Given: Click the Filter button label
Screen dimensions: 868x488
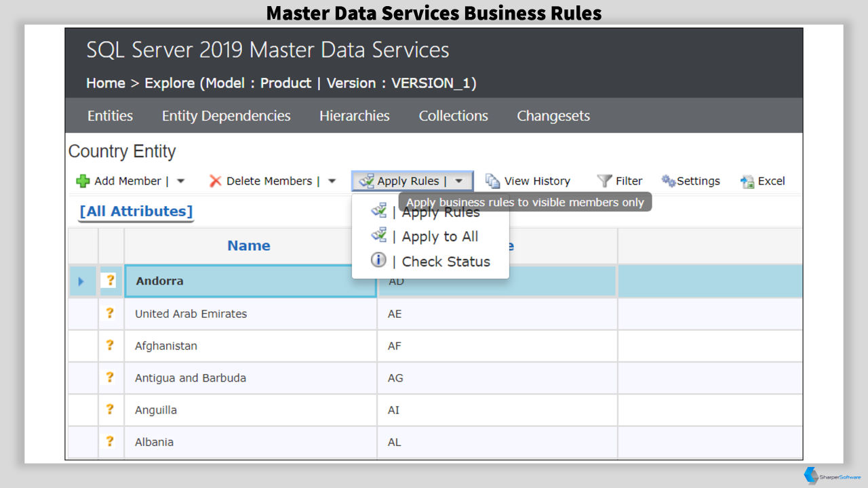Looking at the screenshot, I should [x=629, y=181].
